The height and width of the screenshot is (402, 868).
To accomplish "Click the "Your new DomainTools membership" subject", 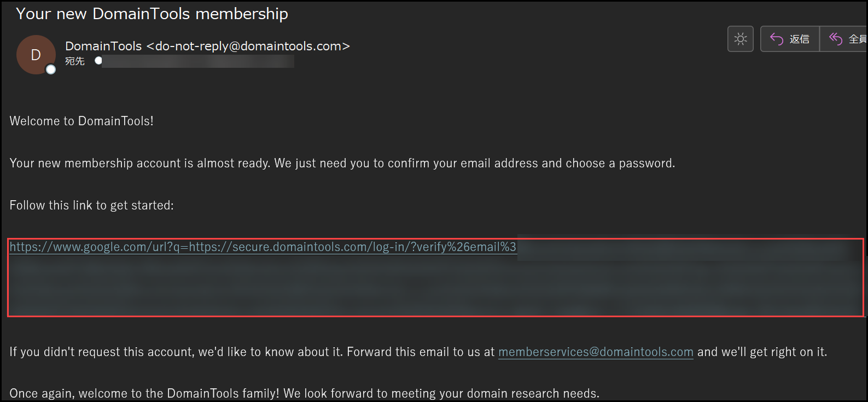I will (x=152, y=14).
